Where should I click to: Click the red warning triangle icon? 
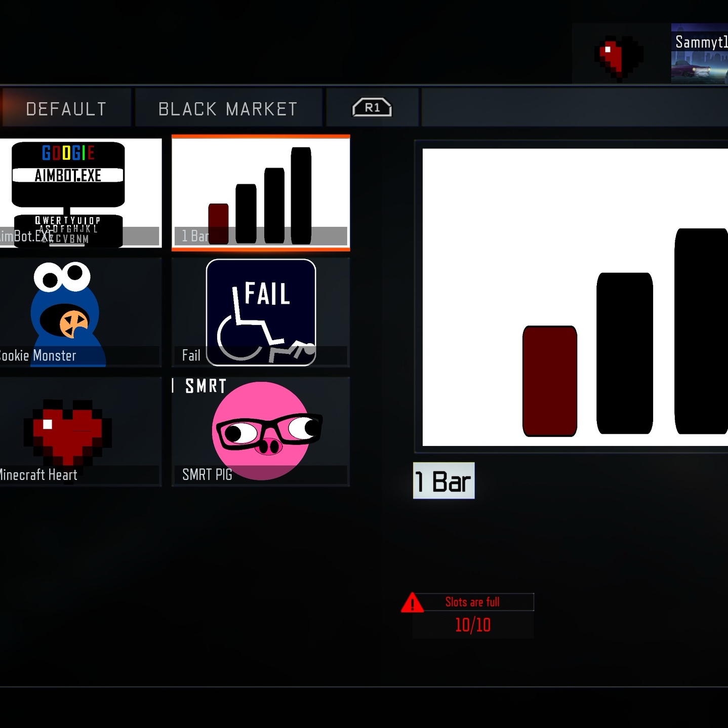(412, 602)
